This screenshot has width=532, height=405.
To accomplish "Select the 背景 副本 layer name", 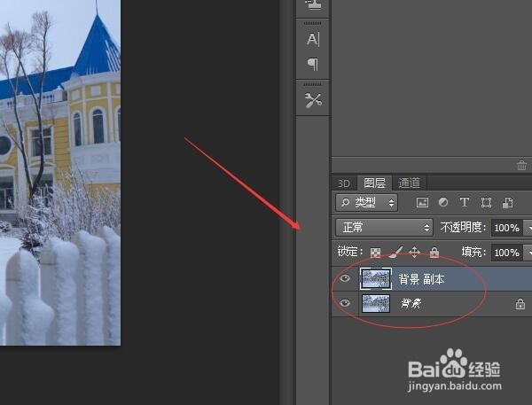I will 421,279.
